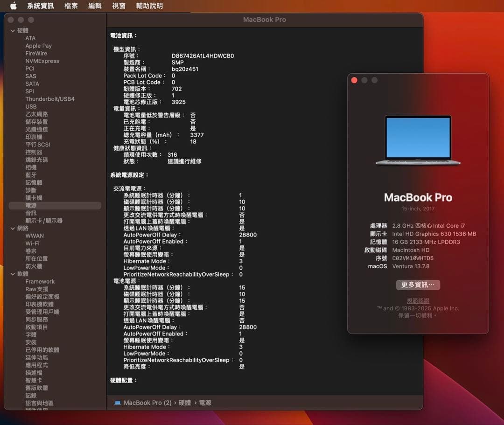Select Apple Pay in the sidebar
This screenshot has height=425, width=504.
click(x=38, y=46)
